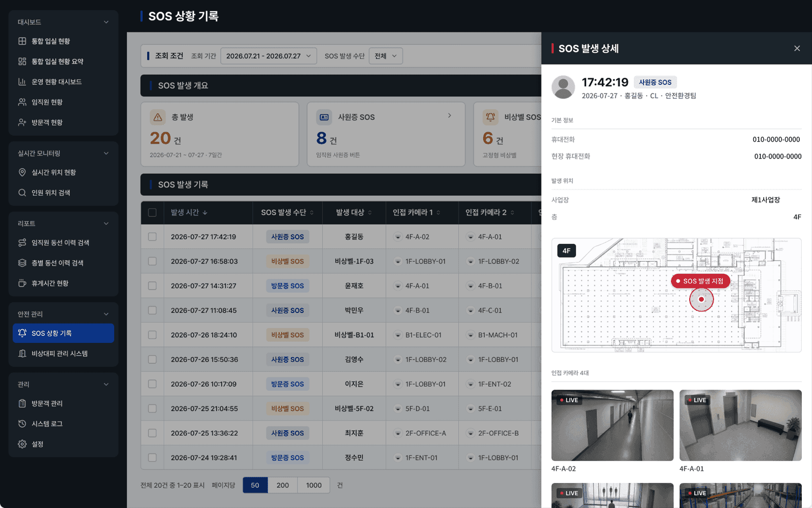Viewport: 812px width, 508px height.
Task: Click camera icon next to 4F-A-02 in first row
Action: tap(398, 237)
